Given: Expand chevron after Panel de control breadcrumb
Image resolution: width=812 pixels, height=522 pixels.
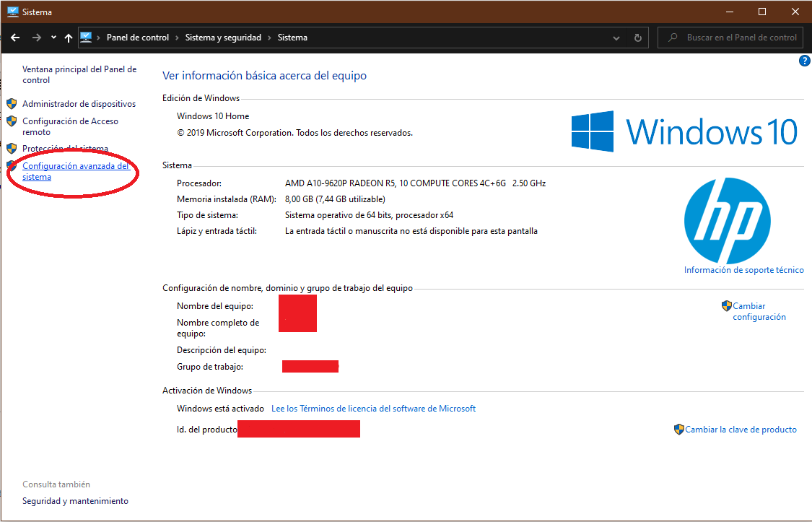Looking at the screenshot, I should pos(177,38).
